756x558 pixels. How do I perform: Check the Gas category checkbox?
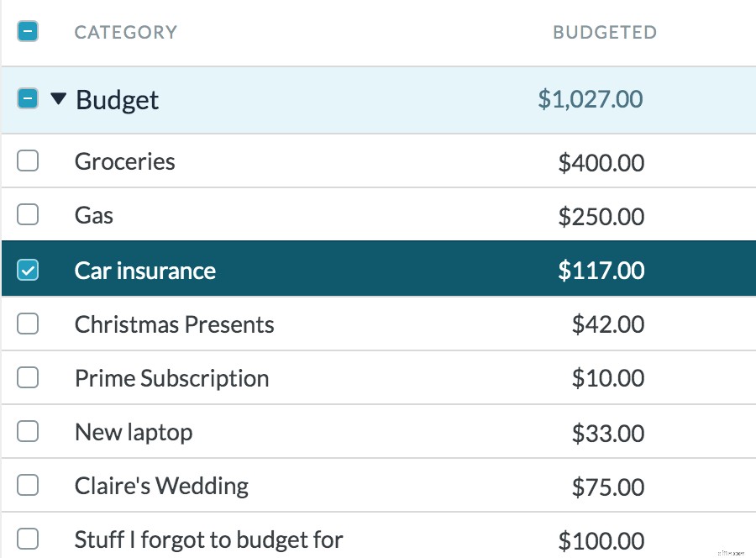click(x=28, y=215)
